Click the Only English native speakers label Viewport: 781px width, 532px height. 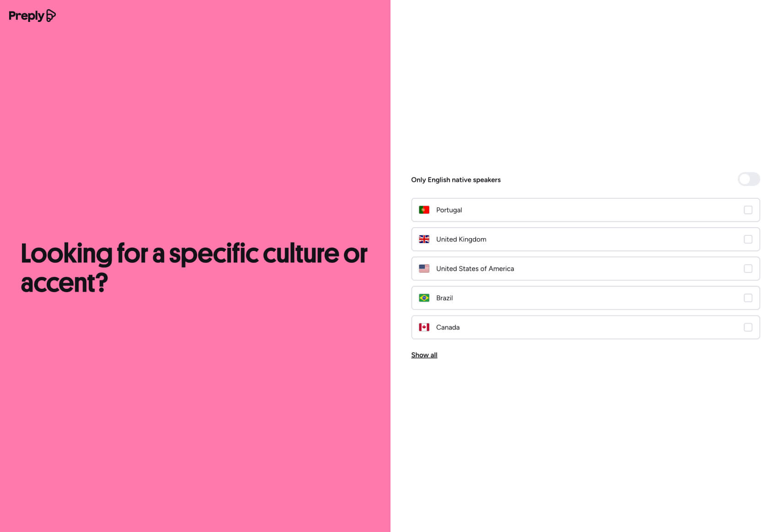coord(455,180)
